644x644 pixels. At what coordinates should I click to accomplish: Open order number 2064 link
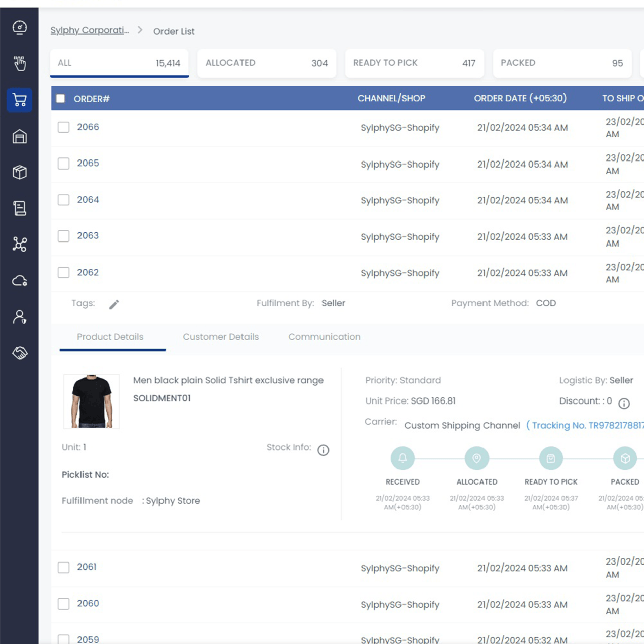click(88, 200)
